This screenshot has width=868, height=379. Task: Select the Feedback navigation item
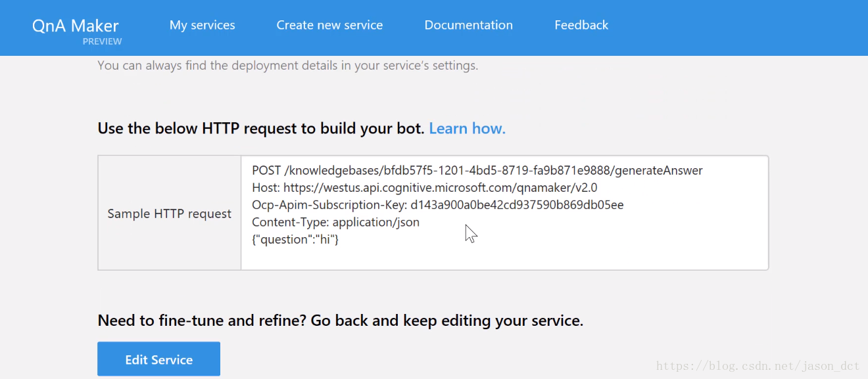tap(581, 26)
